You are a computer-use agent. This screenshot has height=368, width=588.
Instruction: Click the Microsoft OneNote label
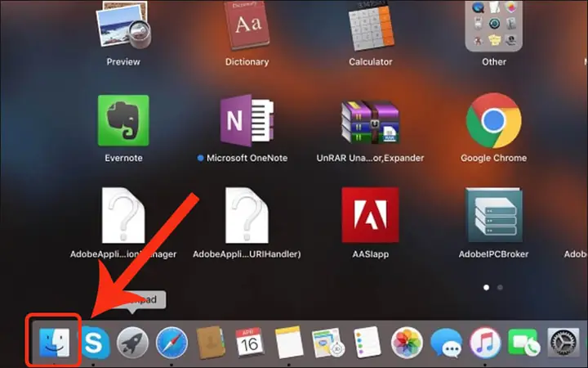point(247,158)
